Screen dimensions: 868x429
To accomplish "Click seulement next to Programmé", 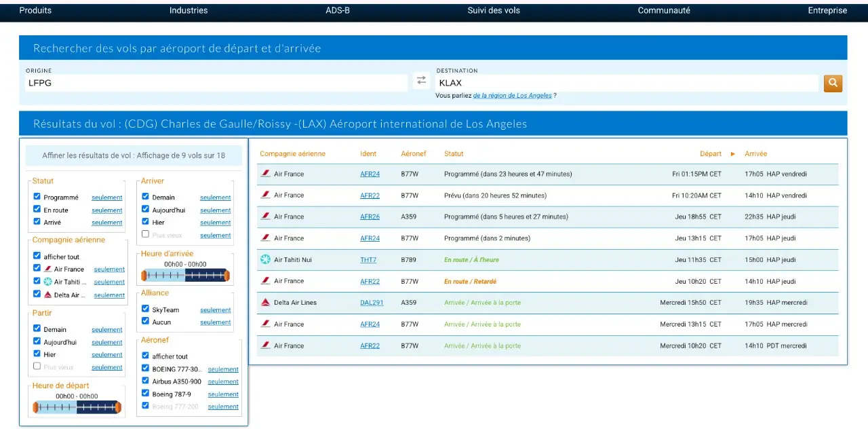I will pos(107,198).
